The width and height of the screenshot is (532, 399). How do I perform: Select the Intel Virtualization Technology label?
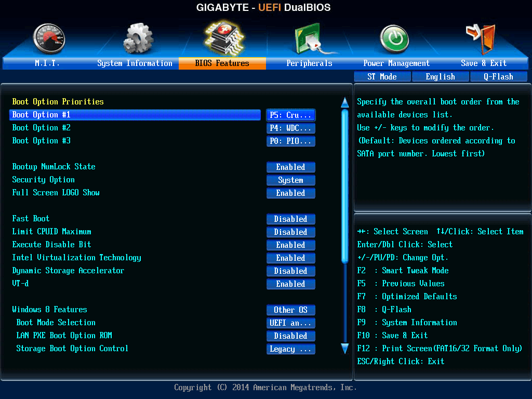tap(77, 258)
